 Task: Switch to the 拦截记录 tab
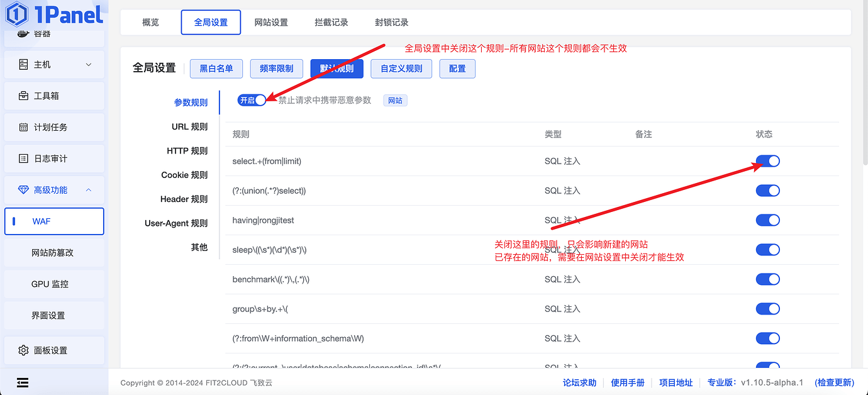(x=331, y=21)
